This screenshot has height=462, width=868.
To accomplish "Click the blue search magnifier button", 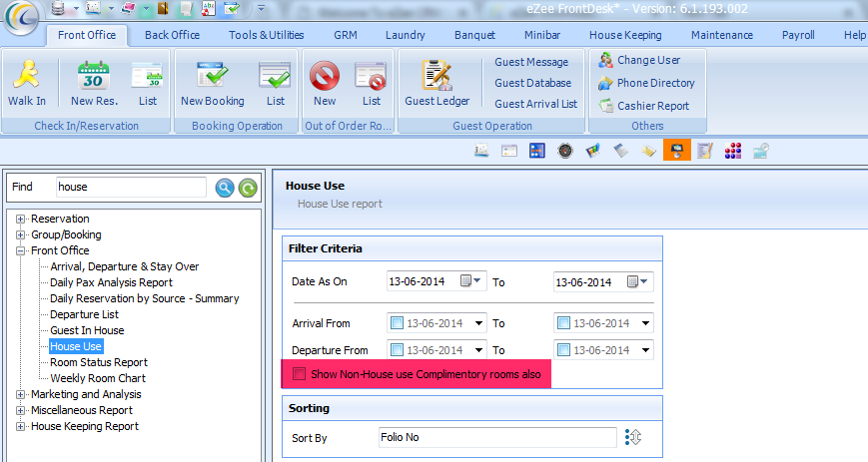I will (x=224, y=189).
